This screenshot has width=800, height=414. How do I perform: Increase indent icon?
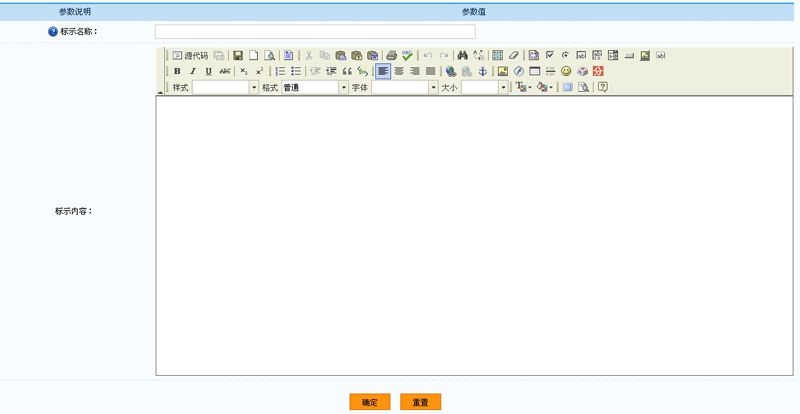point(331,71)
